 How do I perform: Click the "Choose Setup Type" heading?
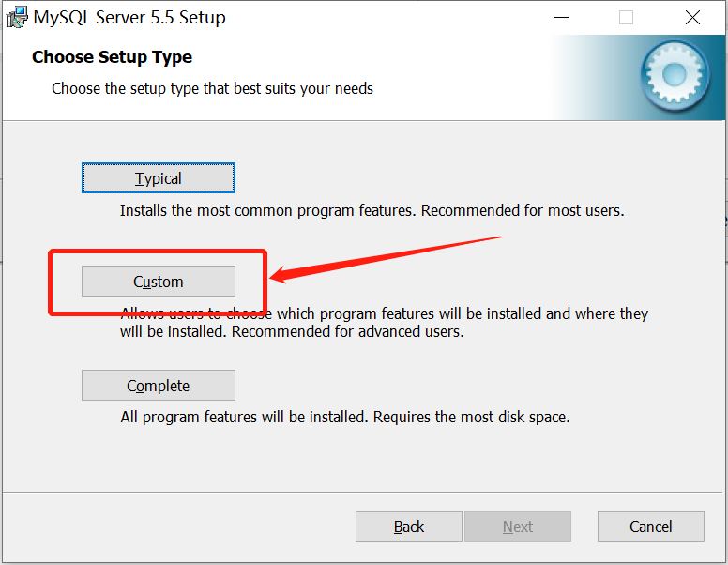[x=112, y=57]
